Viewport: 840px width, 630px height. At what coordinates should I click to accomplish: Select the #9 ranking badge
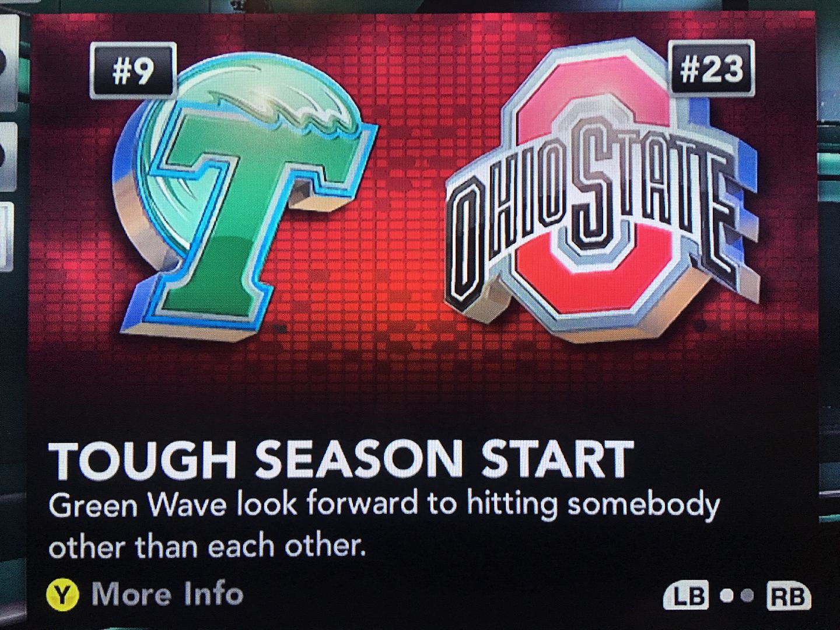[x=132, y=71]
